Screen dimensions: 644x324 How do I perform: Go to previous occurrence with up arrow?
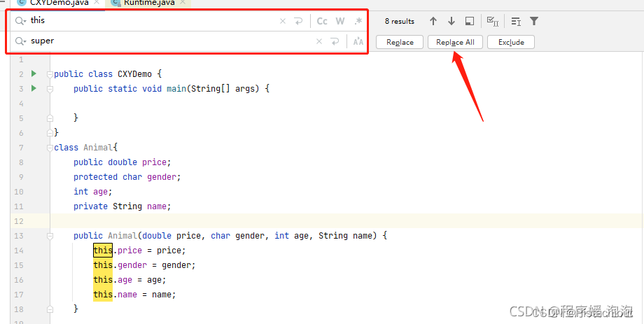pyautogui.click(x=433, y=22)
